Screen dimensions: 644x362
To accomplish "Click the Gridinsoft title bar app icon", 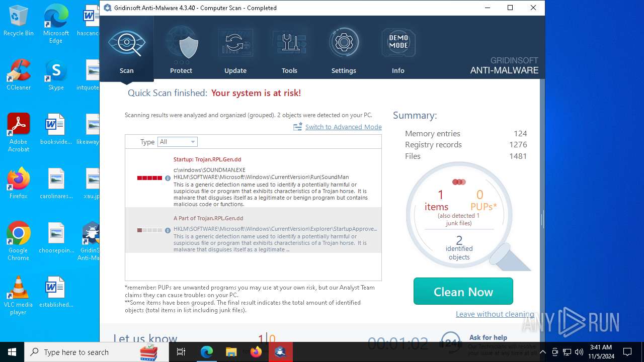I will coord(108,8).
